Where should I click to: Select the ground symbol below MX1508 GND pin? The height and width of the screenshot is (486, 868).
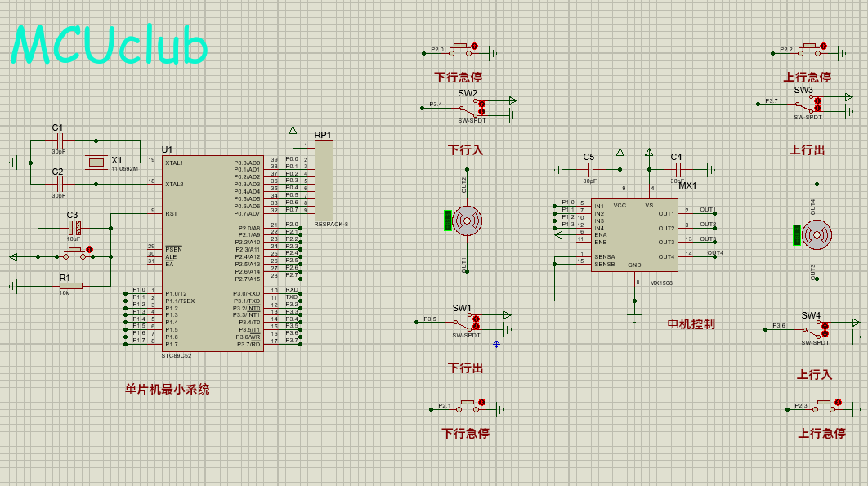pyautogui.click(x=635, y=319)
